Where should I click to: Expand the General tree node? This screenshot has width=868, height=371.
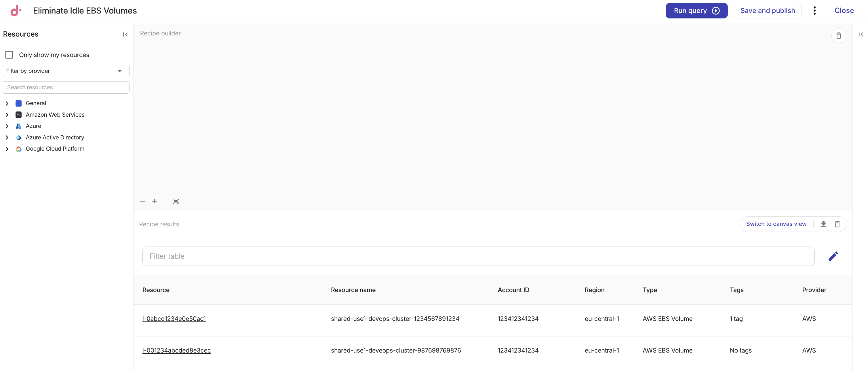pos(7,103)
